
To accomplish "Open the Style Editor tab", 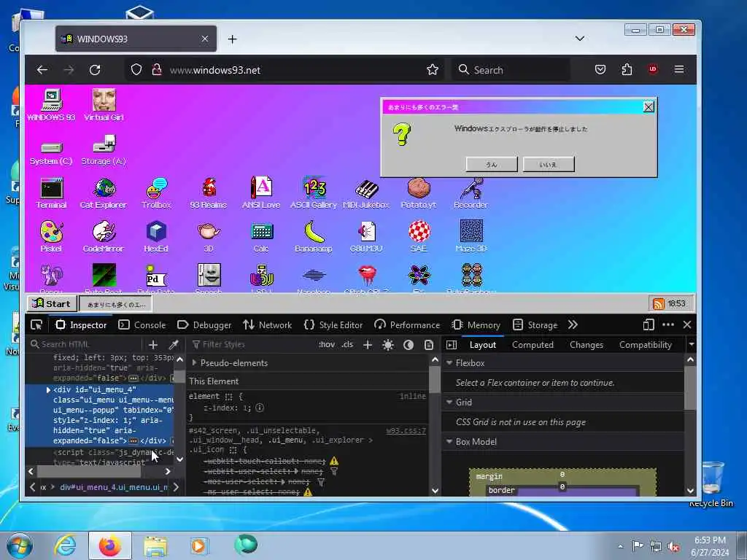I will pyautogui.click(x=333, y=324).
